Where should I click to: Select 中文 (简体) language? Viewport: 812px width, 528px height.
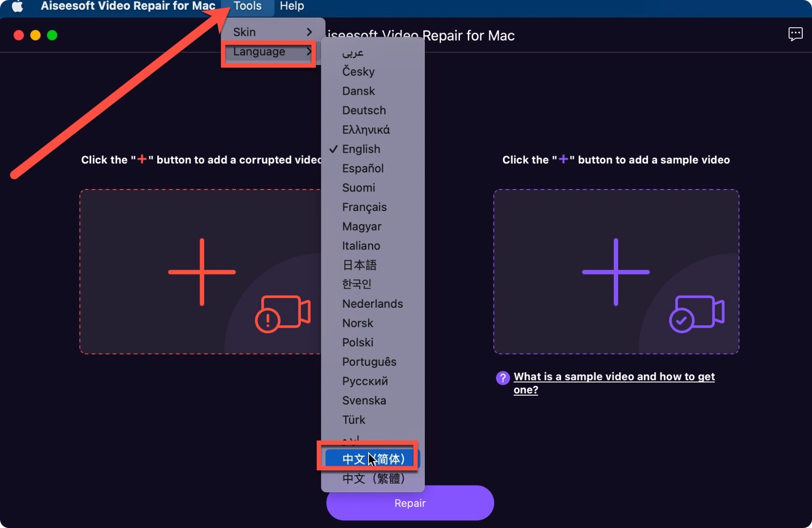pos(373,459)
